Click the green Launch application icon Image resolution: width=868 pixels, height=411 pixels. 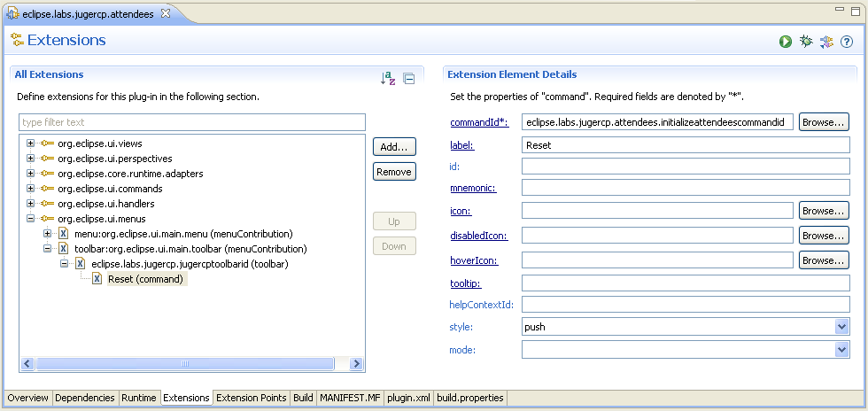coord(786,41)
